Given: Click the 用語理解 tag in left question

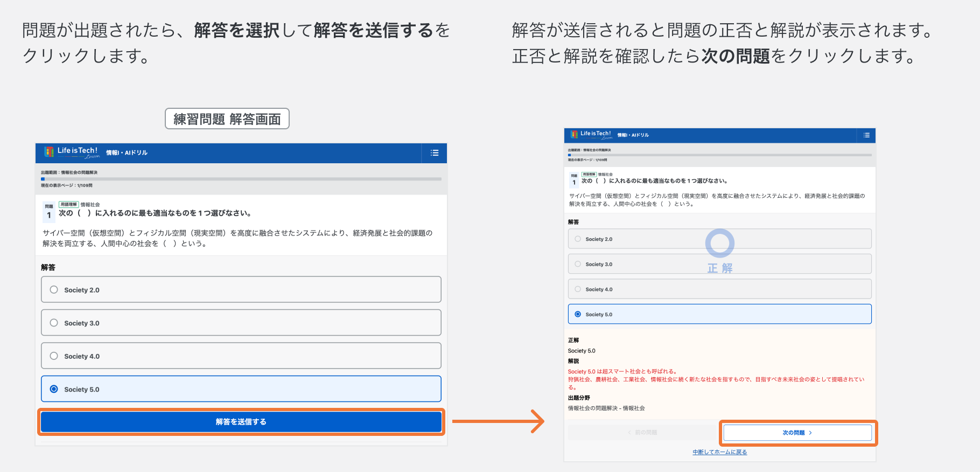Looking at the screenshot, I should (69, 205).
